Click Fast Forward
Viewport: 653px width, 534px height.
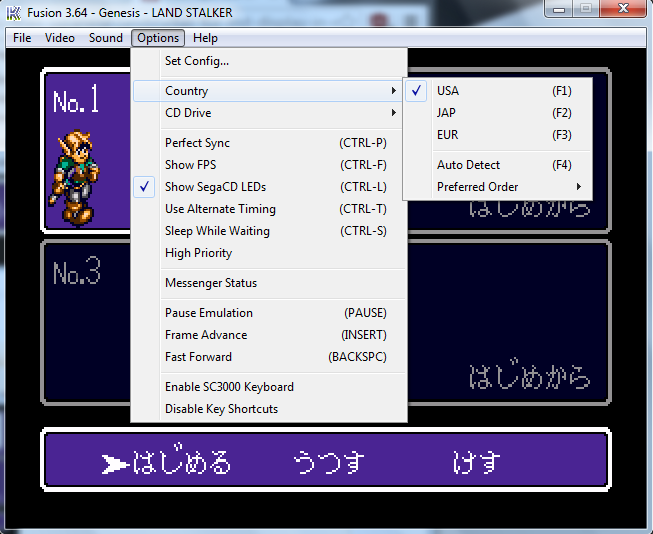(269, 358)
